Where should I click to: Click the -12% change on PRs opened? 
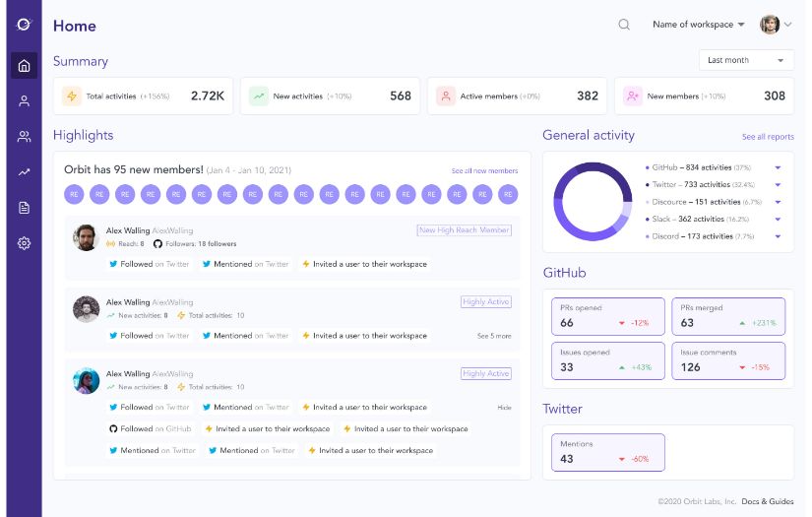tap(640, 323)
